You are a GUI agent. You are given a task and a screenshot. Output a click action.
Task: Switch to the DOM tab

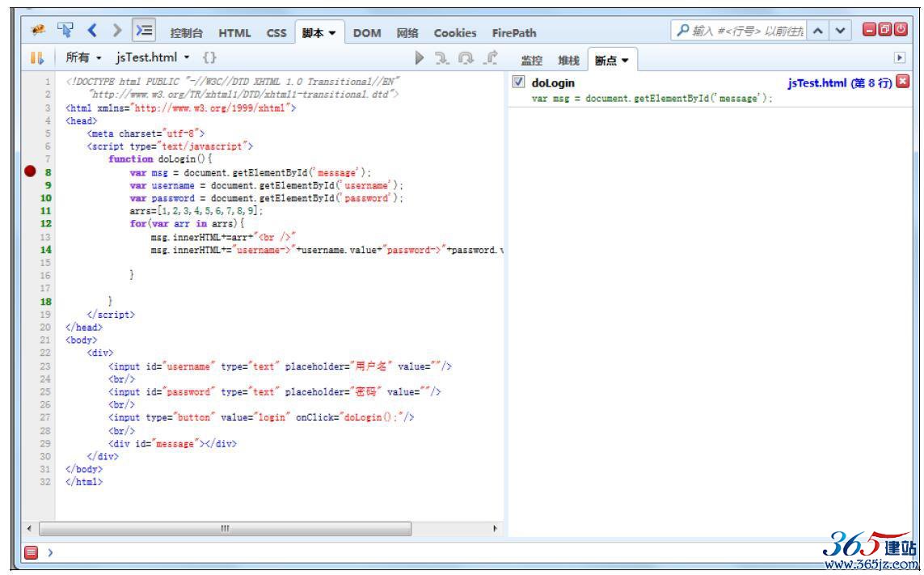(367, 33)
